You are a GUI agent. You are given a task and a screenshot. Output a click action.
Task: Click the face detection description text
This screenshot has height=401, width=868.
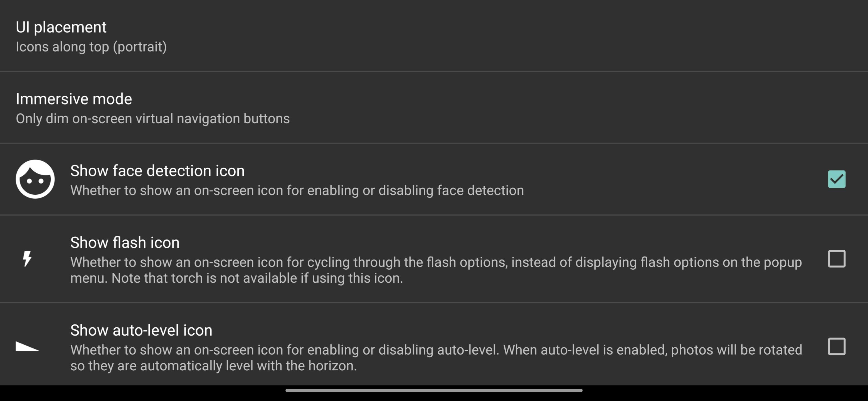tap(297, 190)
